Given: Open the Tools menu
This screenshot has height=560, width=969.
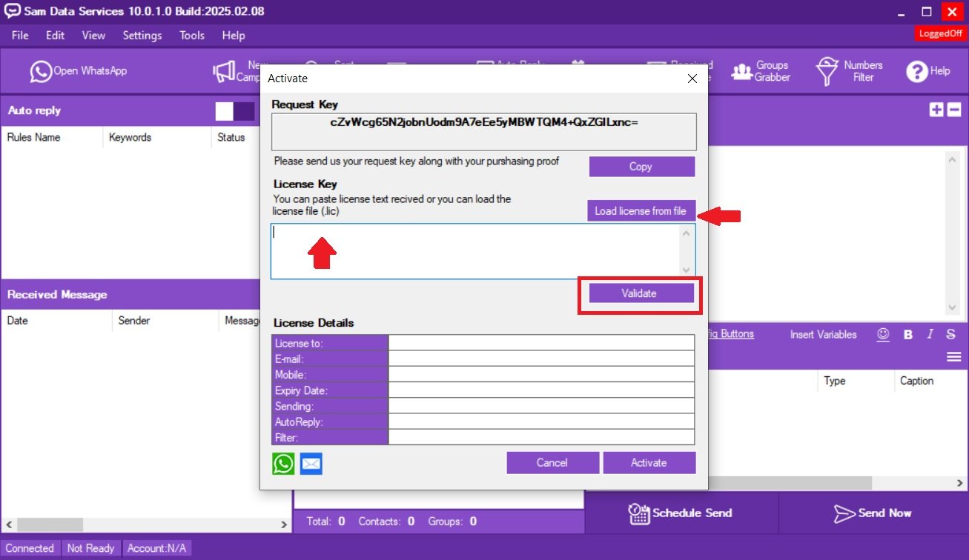Looking at the screenshot, I should [x=192, y=35].
